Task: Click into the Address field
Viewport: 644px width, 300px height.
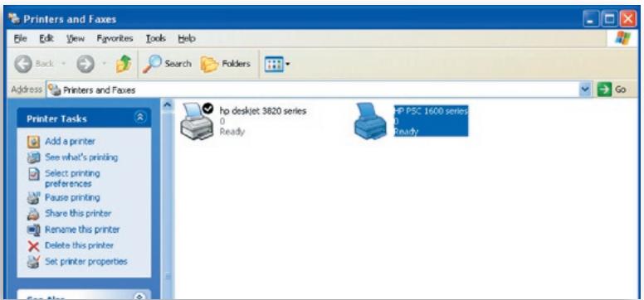Action: (313, 90)
